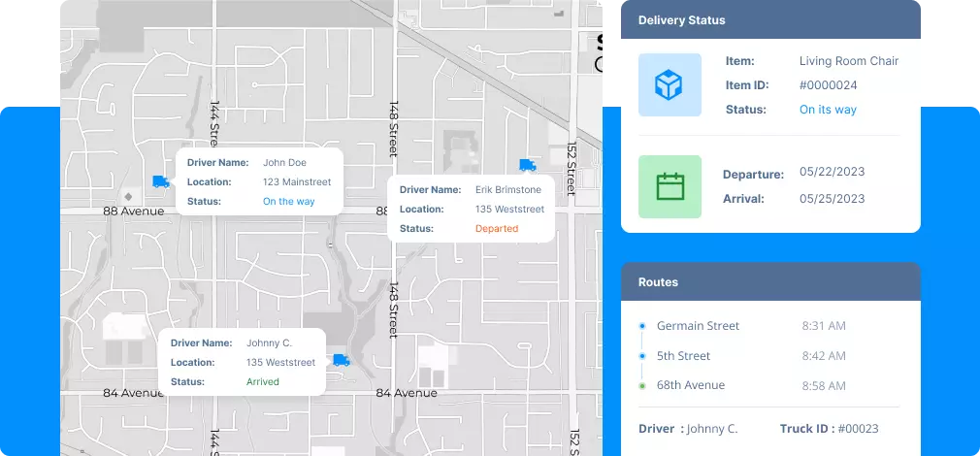Click the truck icon beside John Doe card
Viewport: 980px width, 456px height.
[x=161, y=181]
